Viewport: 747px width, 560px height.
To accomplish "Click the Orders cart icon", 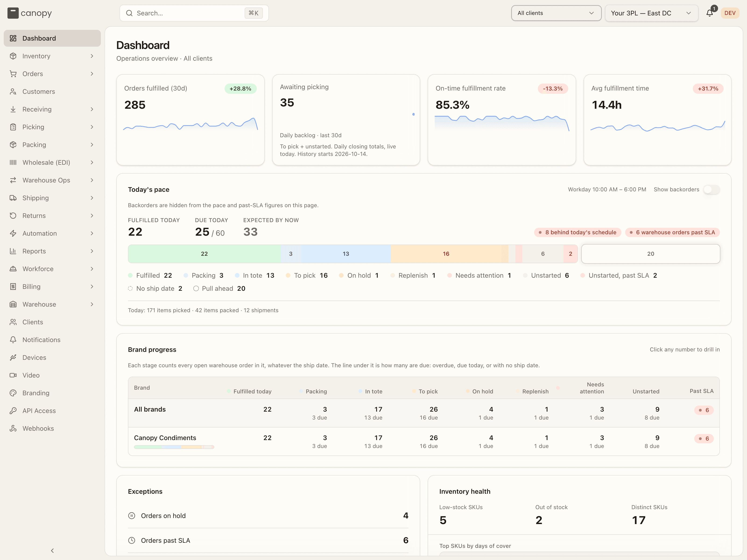I will click(x=13, y=73).
